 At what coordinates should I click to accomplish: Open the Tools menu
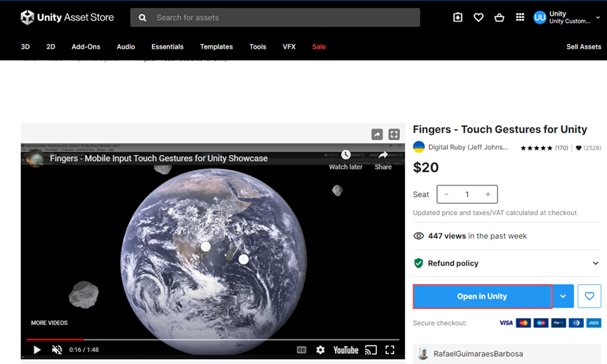point(258,47)
